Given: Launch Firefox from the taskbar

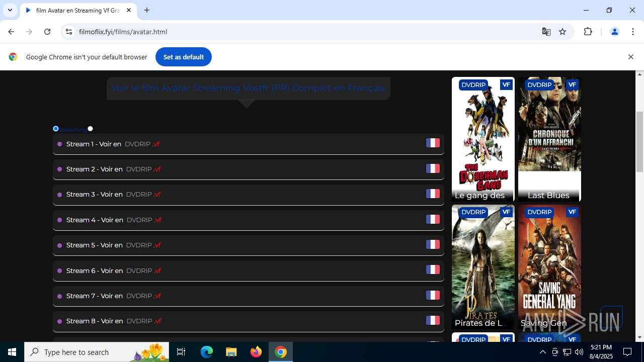Looking at the screenshot, I should coord(256,352).
